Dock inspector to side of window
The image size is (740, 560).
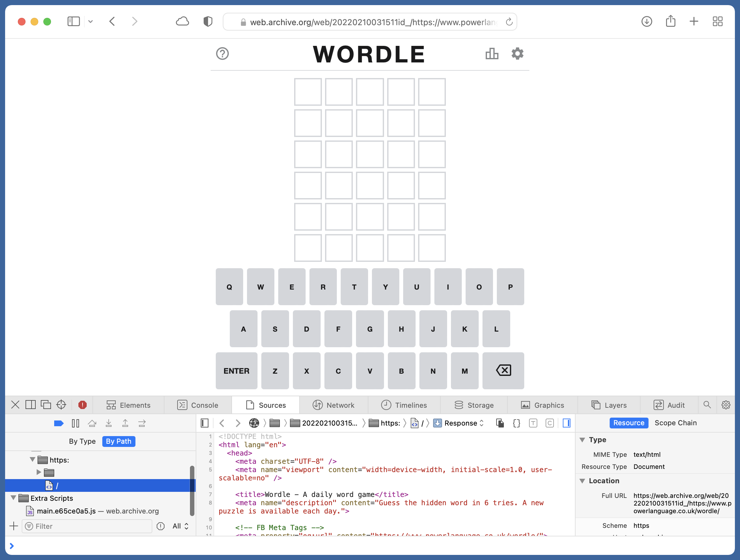tap(31, 405)
